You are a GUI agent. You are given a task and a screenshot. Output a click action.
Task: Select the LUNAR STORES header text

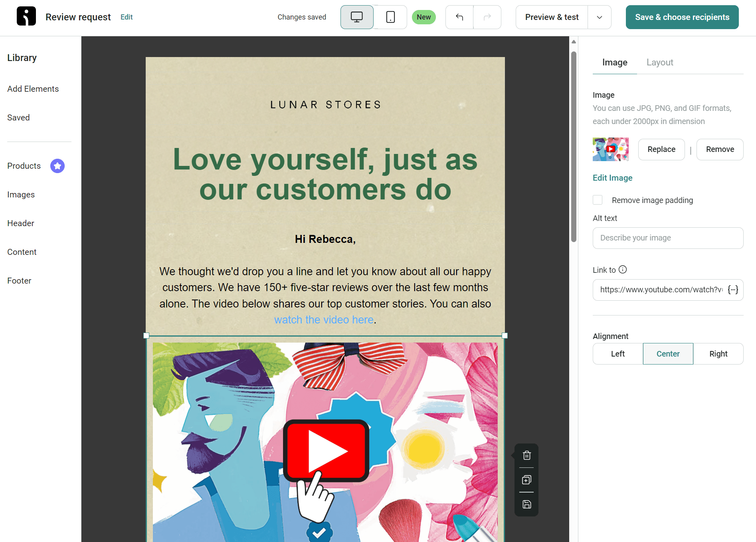(325, 105)
